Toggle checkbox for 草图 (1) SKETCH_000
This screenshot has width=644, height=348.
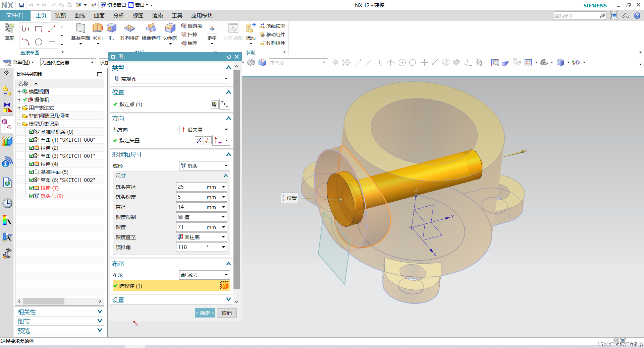[x=32, y=140]
